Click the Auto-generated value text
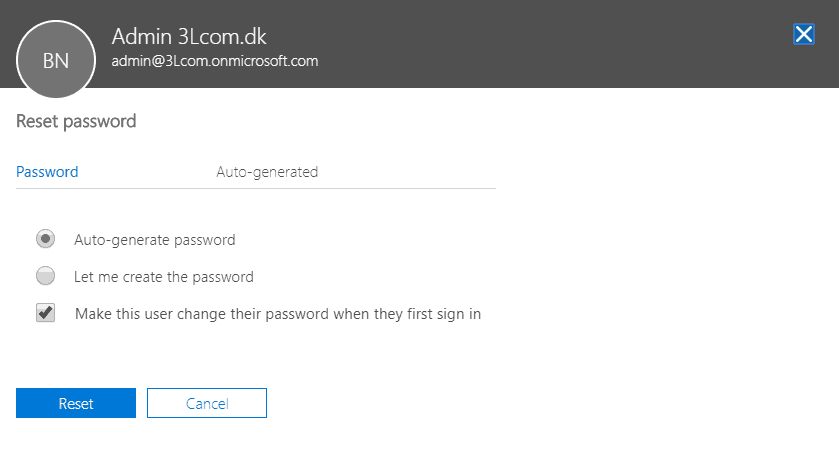 pos(267,172)
